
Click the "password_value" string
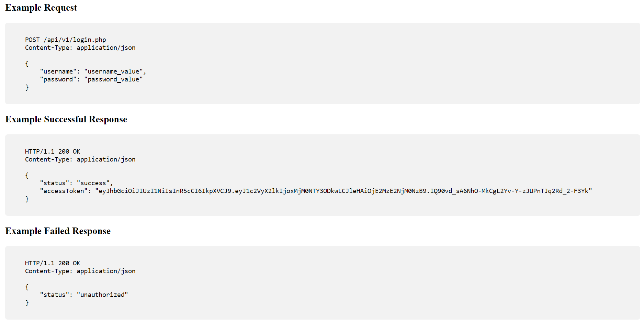(x=113, y=79)
